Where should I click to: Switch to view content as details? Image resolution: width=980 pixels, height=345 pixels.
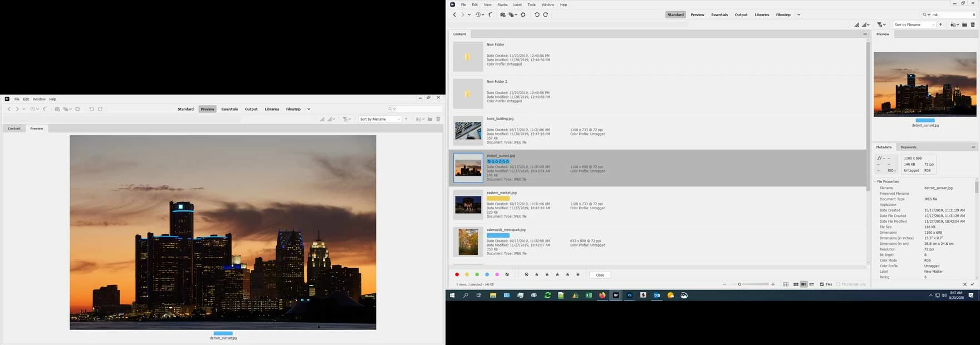(803, 284)
